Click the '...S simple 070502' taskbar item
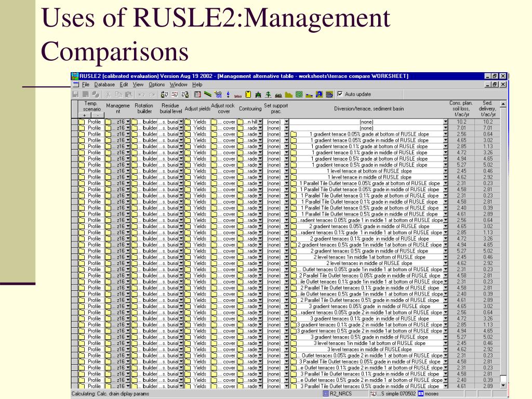532x399 pixels. tap(393, 394)
